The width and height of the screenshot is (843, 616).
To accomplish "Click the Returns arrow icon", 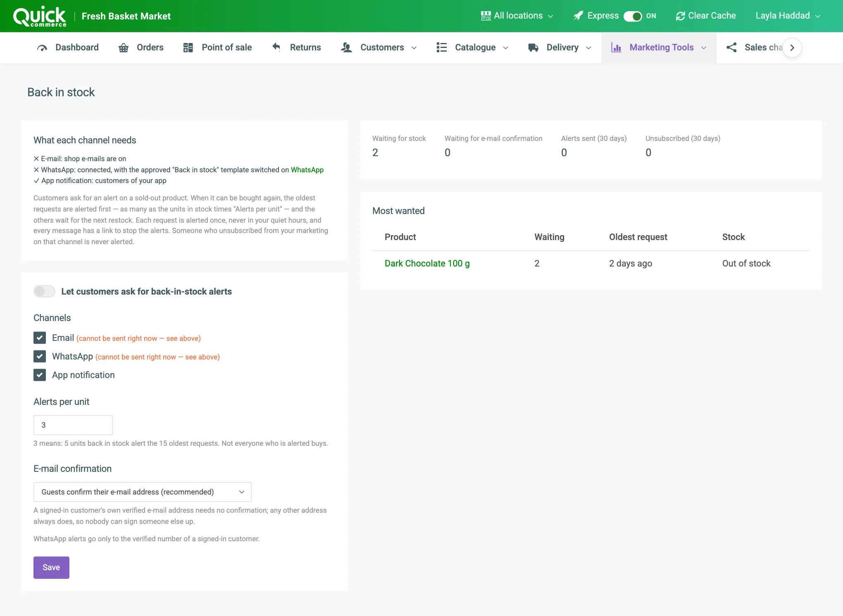I will (x=276, y=47).
